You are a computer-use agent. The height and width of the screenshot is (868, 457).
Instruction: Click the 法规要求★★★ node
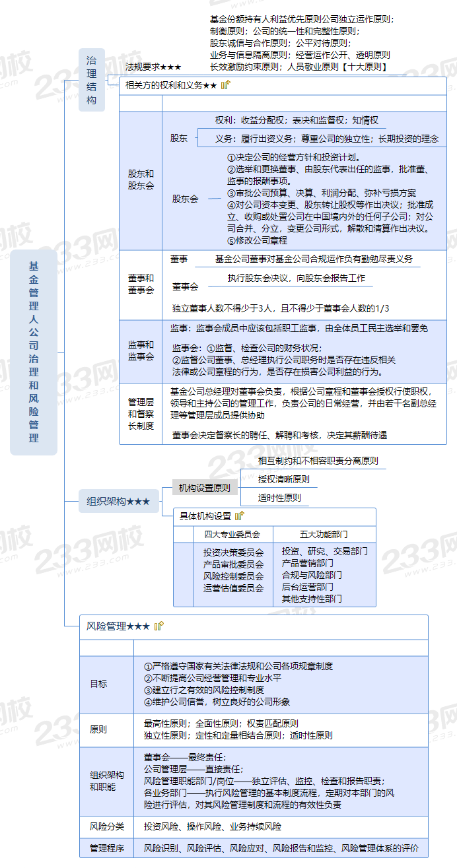(x=153, y=67)
